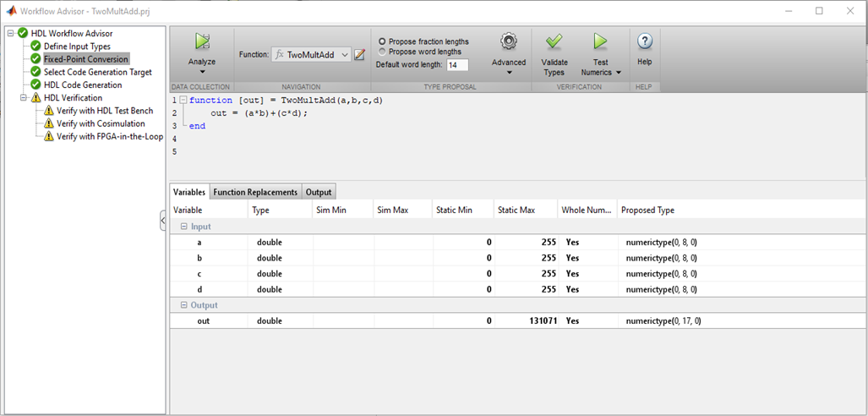Viewport: 868px width, 416px height.
Task: Select Define Input Types step
Action: 77,47
